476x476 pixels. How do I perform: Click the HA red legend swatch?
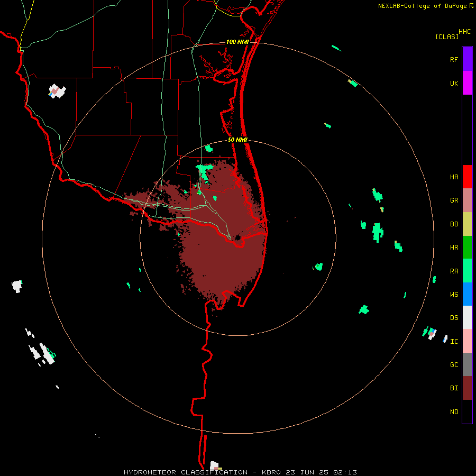tap(467, 177)
